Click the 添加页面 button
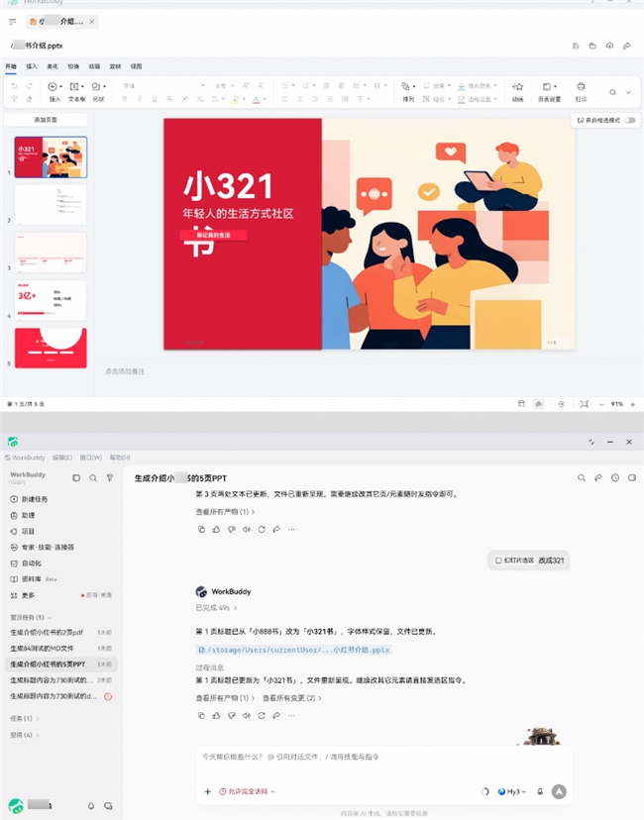 point(46,120)
